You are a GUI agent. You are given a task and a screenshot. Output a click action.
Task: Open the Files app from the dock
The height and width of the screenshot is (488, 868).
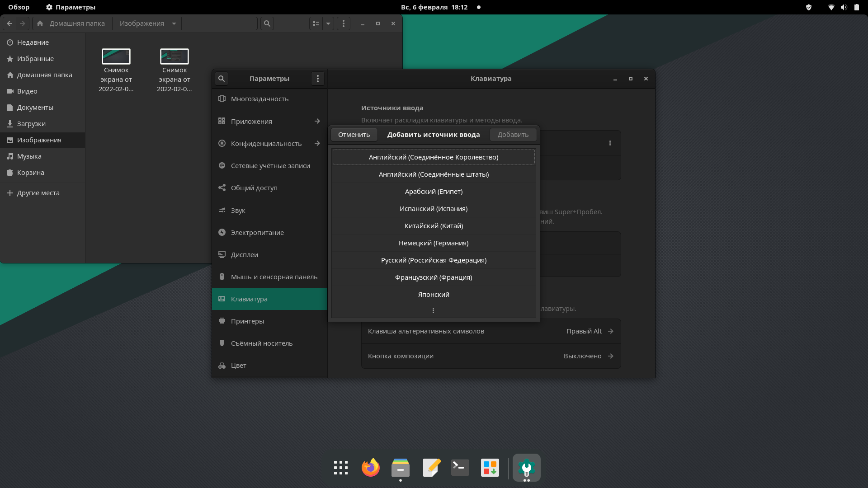401,468
